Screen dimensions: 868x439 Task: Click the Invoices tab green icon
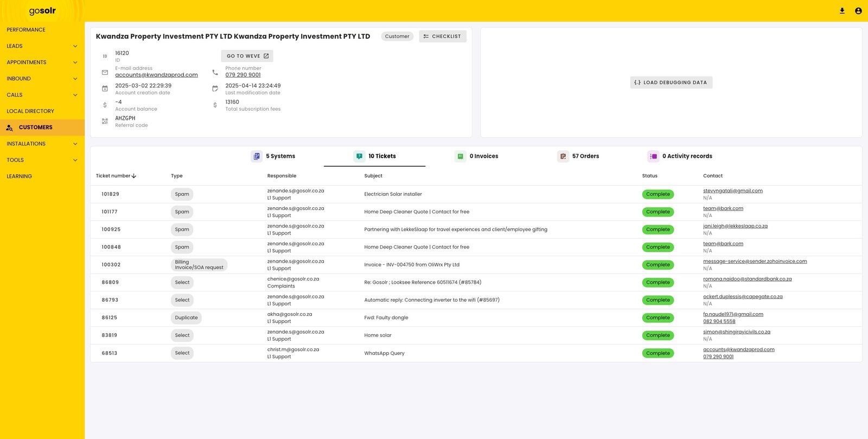click(x=460, y=156)
